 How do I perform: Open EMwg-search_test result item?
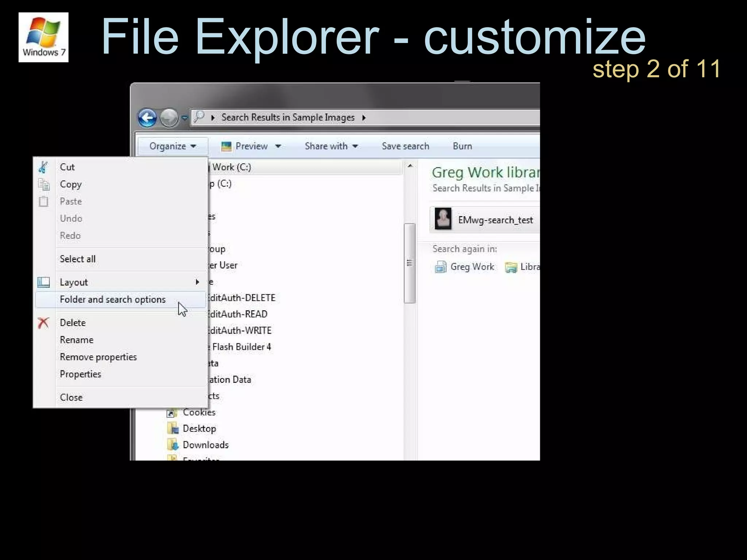click(x=485, y=220)
